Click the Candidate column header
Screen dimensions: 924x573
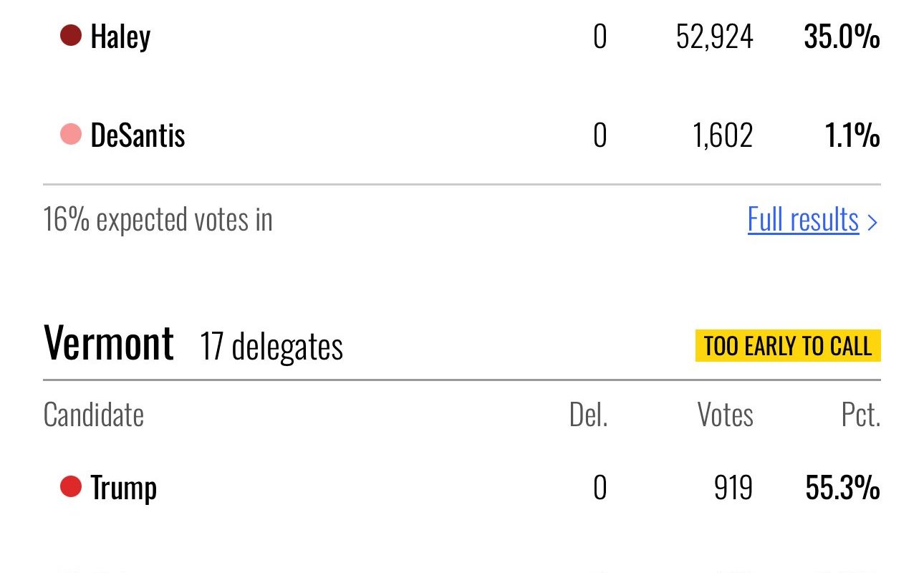[93, 415]
